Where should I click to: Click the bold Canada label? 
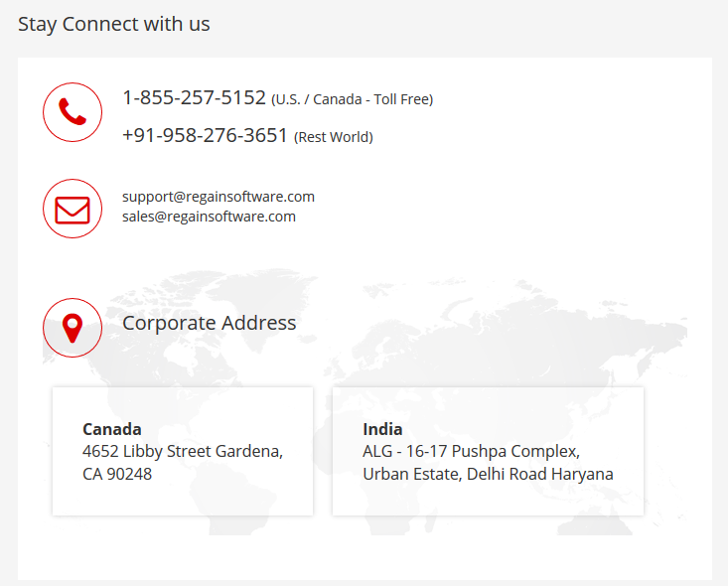112,429
